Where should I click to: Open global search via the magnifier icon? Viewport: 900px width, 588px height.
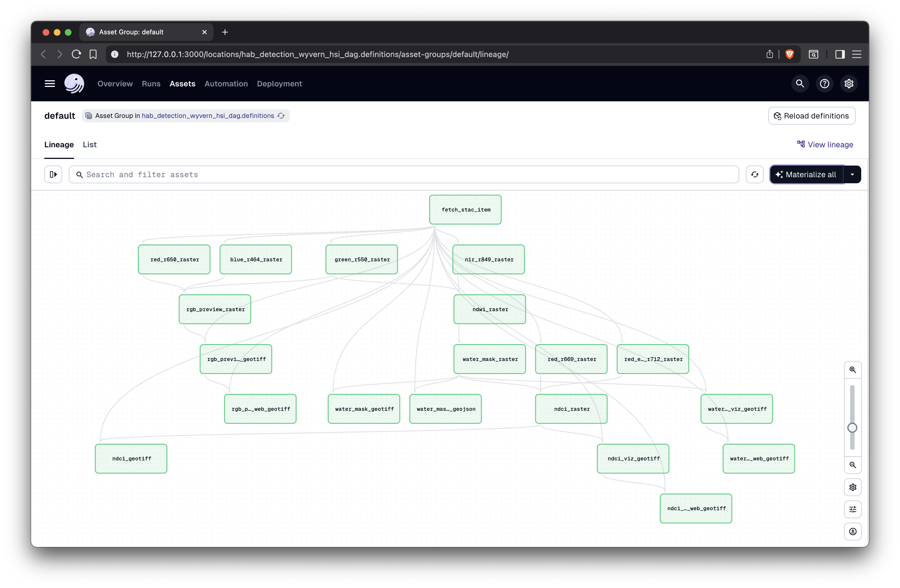coord(800,84)
